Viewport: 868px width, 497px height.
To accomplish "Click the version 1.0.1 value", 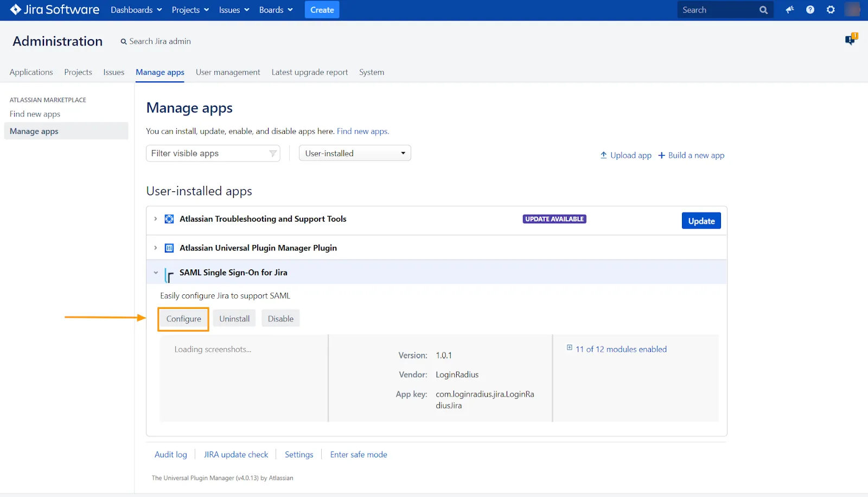I will coord(444,356).
